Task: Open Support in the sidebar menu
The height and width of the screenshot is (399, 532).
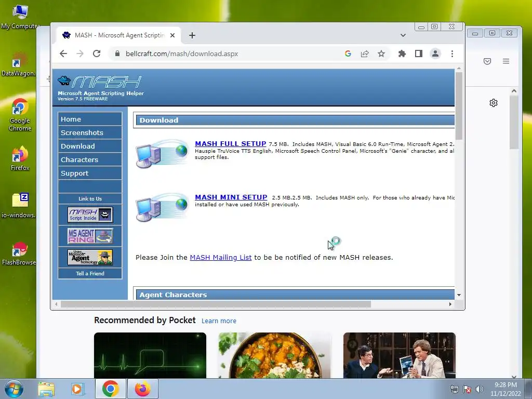Action: (x=90, y=174)
